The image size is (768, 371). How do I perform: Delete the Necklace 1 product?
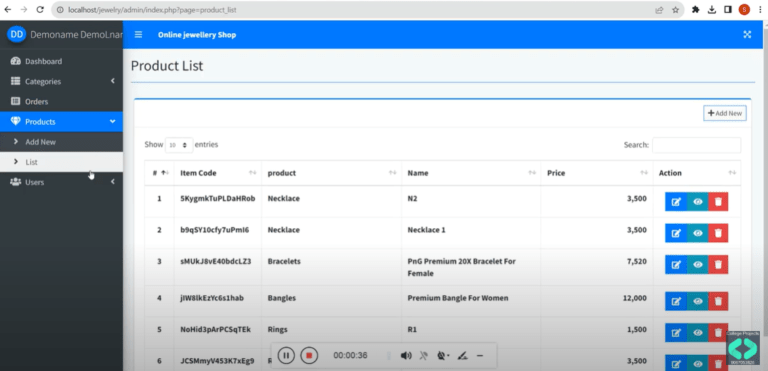pyautogui.click(x=718, y=233)
